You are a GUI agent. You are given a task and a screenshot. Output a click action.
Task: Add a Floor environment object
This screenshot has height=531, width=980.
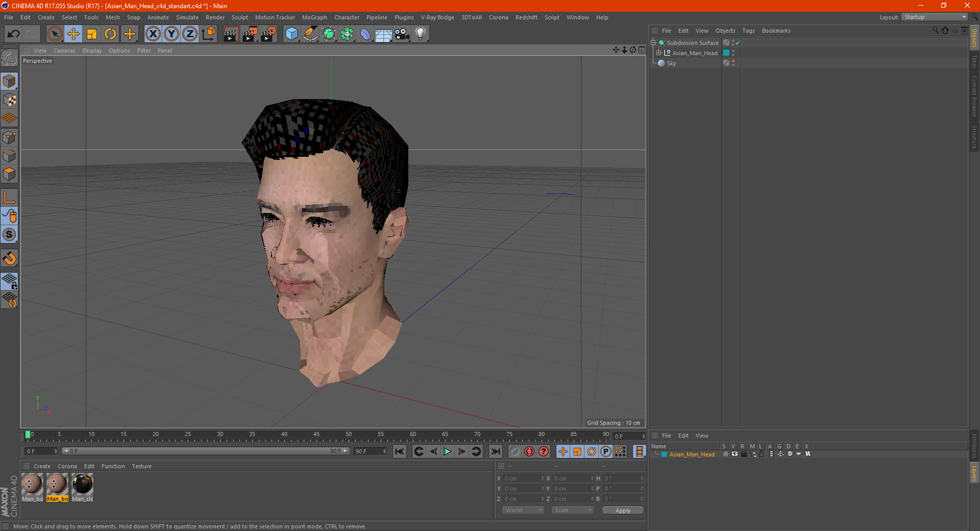pyautogui.click(x=384, y=34)
